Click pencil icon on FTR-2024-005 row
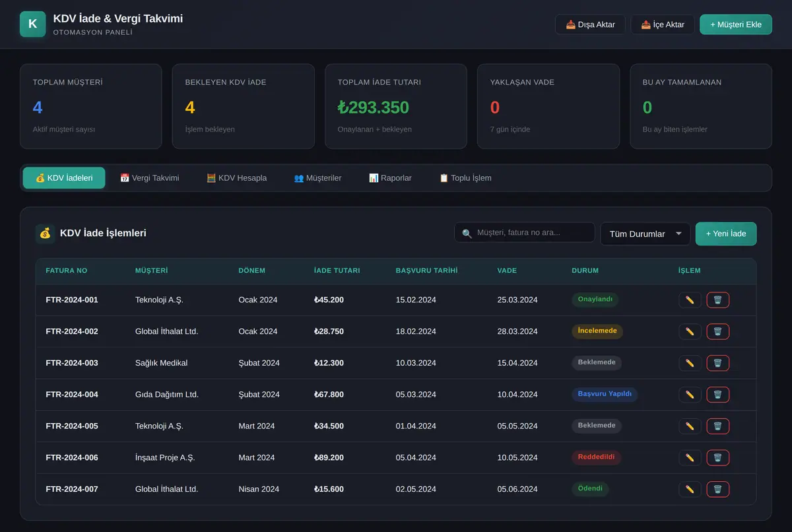Image resolution: width=792 pixels, height=532 pixels. [690, 426]
